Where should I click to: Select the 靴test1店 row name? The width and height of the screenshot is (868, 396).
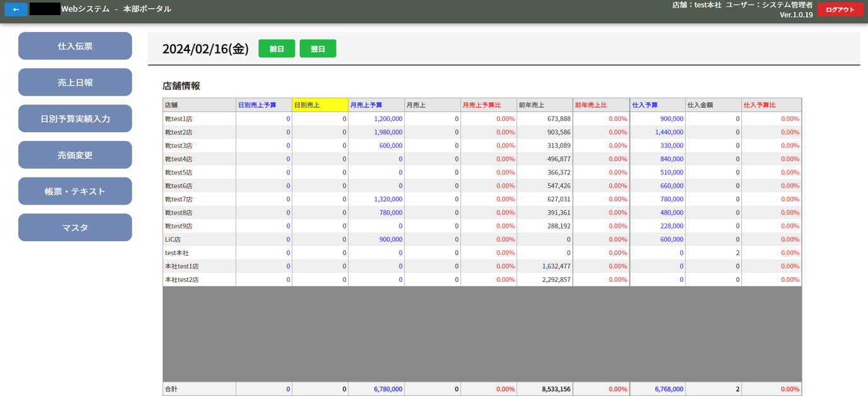[x=179, y=119]
